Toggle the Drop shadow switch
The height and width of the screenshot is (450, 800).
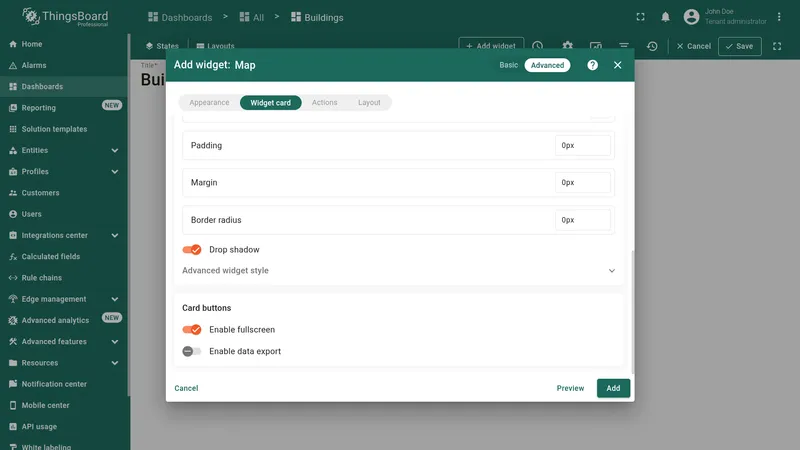[192, 249]
